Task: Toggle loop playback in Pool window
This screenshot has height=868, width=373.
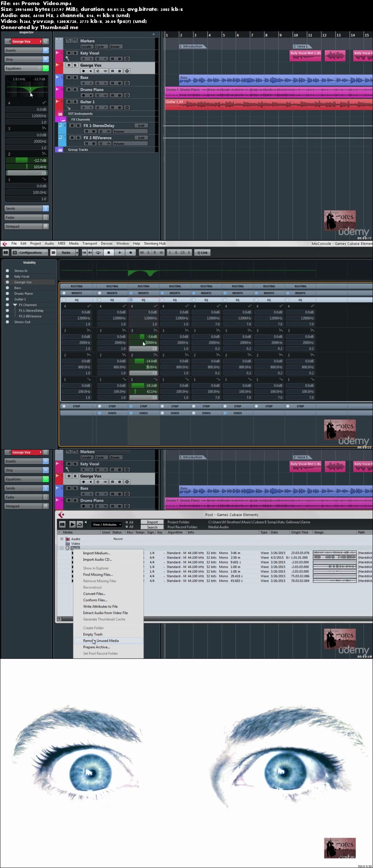Action: coord(79,524)
